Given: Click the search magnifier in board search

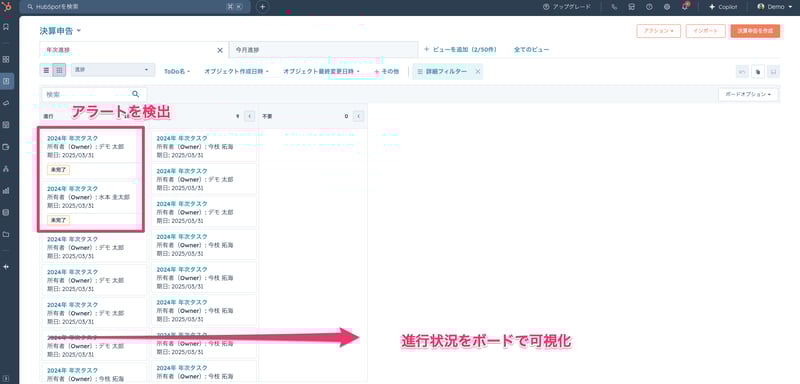Looking at the screenshot, I should pos(135,94).
